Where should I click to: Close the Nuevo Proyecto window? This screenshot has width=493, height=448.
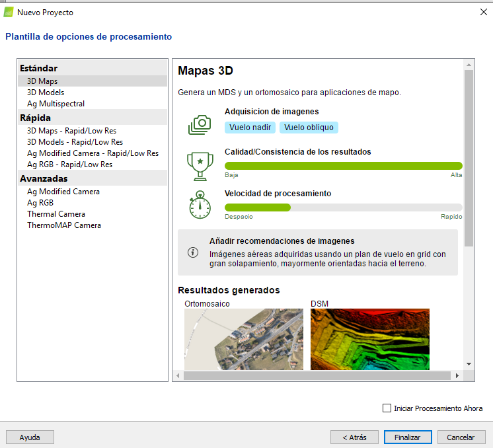click(x=484, y=13)
